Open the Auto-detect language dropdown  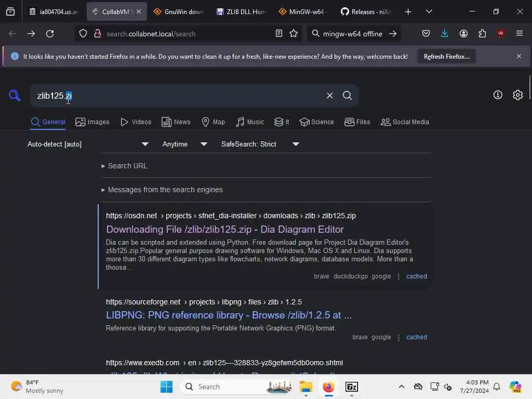[x=88, y=144]
